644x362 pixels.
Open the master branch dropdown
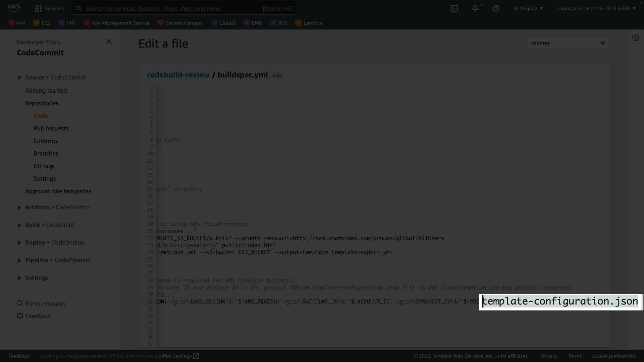(x=568, y=43)
